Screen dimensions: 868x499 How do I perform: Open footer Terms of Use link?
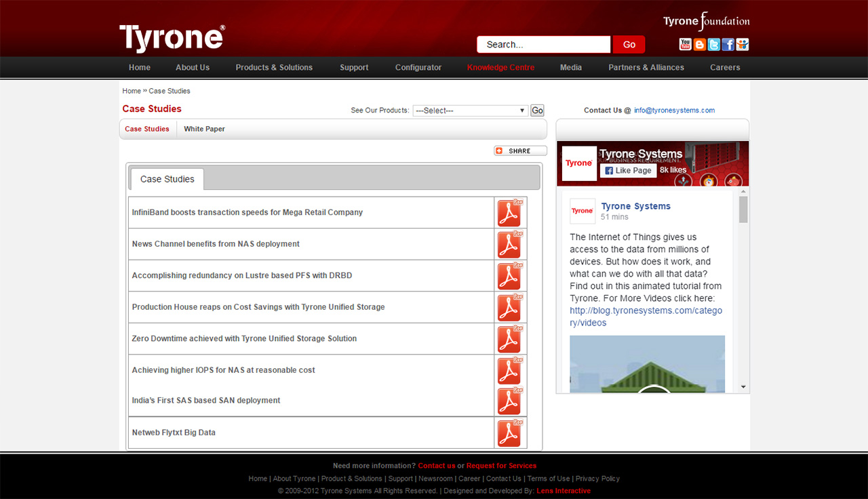pos(549,479)
